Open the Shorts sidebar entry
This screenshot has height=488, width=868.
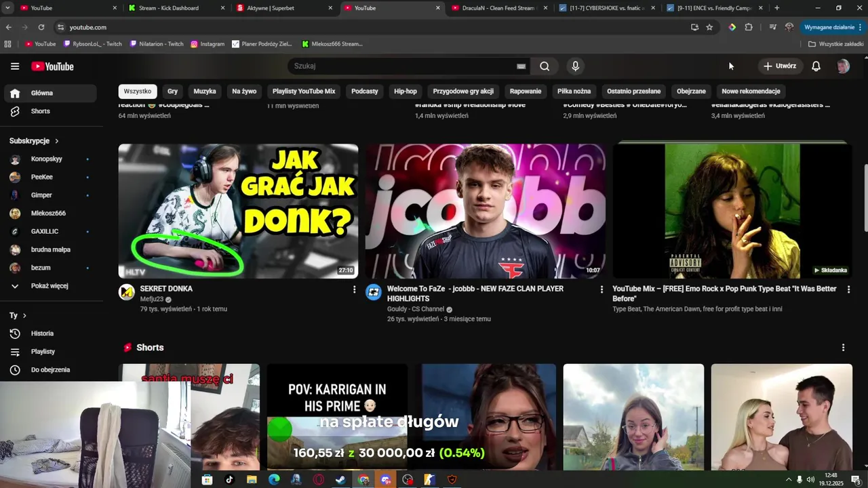coord(49,111)
